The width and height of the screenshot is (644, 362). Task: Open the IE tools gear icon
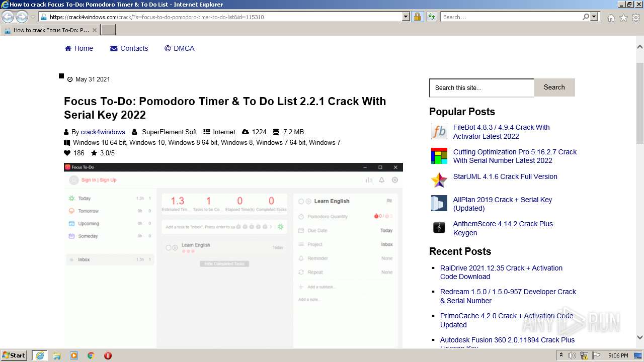point(636,18)
